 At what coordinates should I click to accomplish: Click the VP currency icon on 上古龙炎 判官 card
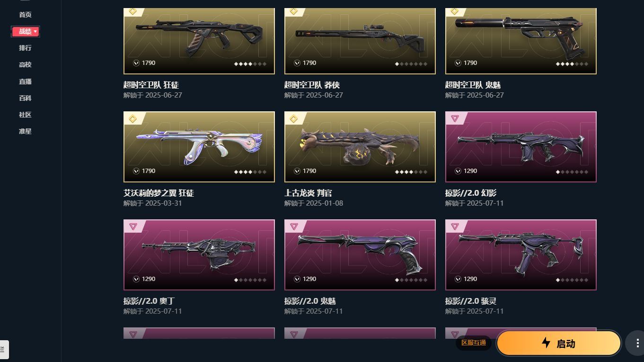(297, 171)
